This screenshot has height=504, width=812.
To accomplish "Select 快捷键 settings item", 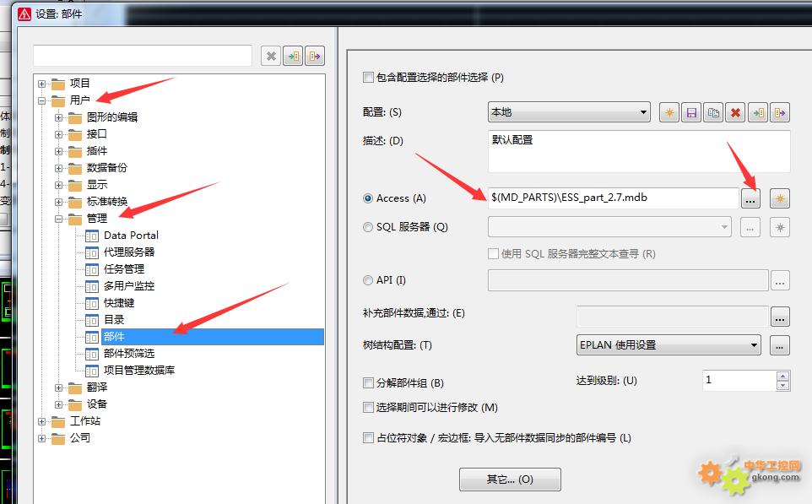I will (119, 302).
